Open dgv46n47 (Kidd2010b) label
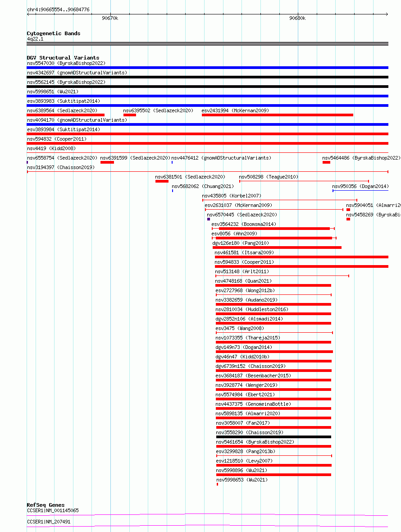 pyautogui.click(x=242, y=358)
